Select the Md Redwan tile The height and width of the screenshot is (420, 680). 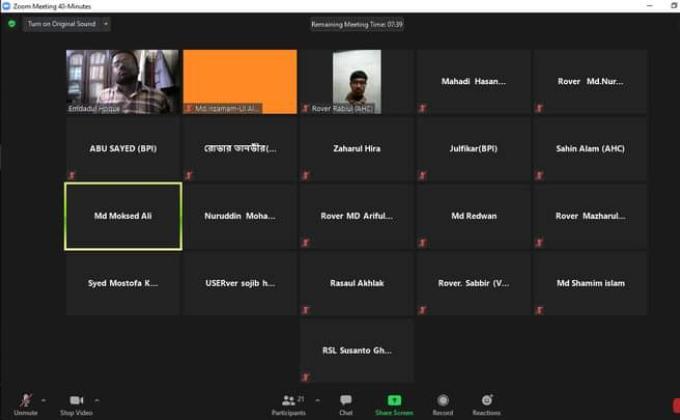pyautogui.click(x=474, y=216)
